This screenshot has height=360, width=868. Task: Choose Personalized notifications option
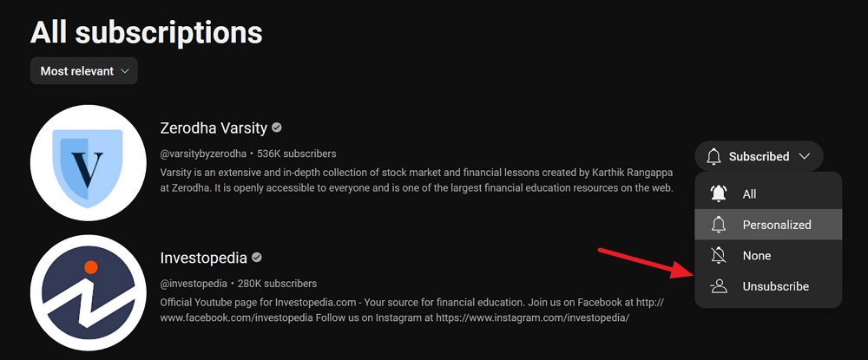[777, 225]
